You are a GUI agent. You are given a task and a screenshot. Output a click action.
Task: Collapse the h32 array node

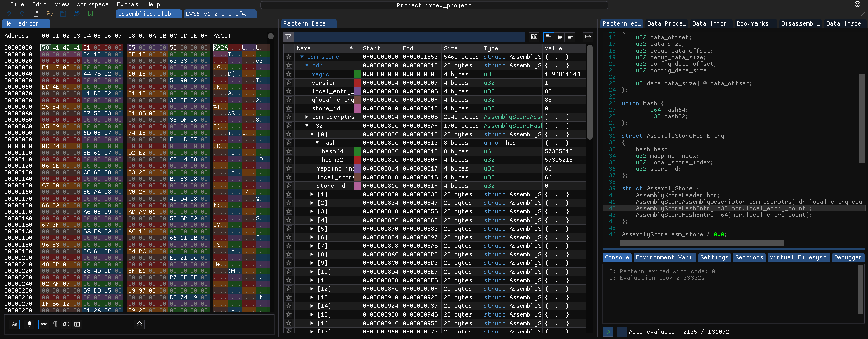[x=307, y=126]
